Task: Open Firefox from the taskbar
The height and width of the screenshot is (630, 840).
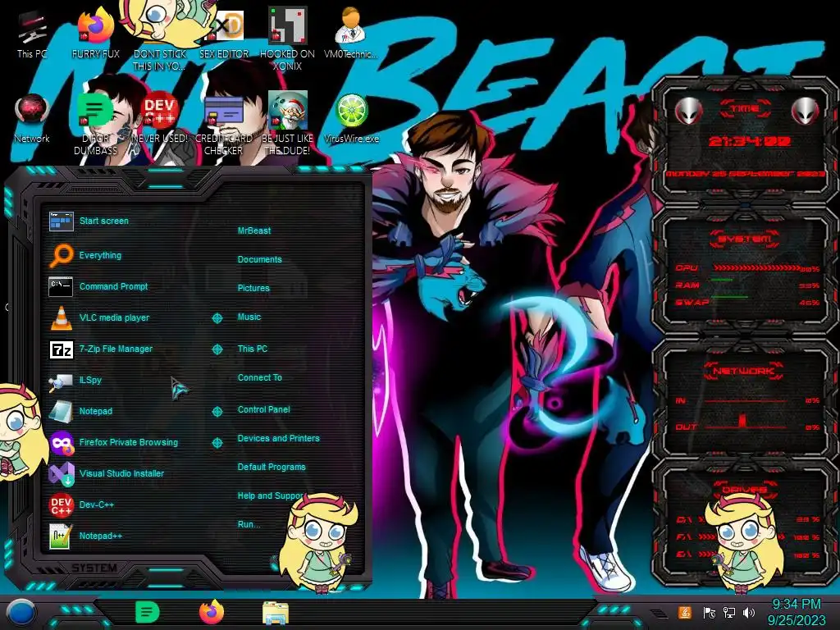Action: click(212, 612)
